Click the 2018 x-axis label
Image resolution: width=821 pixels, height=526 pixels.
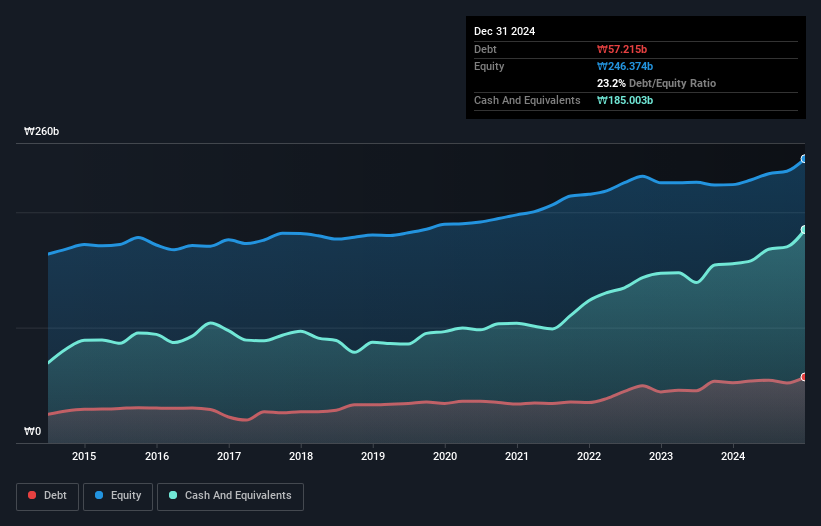click(x=301, y=456)
